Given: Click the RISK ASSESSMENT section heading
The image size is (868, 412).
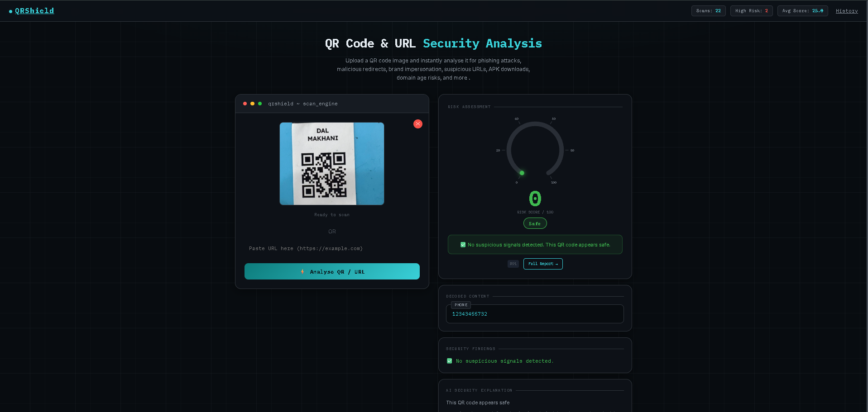Looking at the screenshot, I should point(469,107).
